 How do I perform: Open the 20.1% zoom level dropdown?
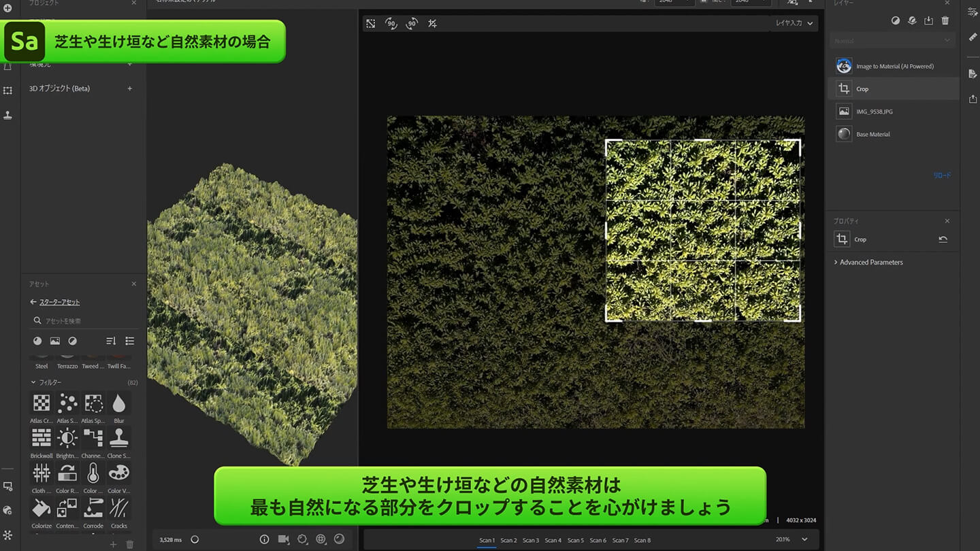click(x=791, y=539)
